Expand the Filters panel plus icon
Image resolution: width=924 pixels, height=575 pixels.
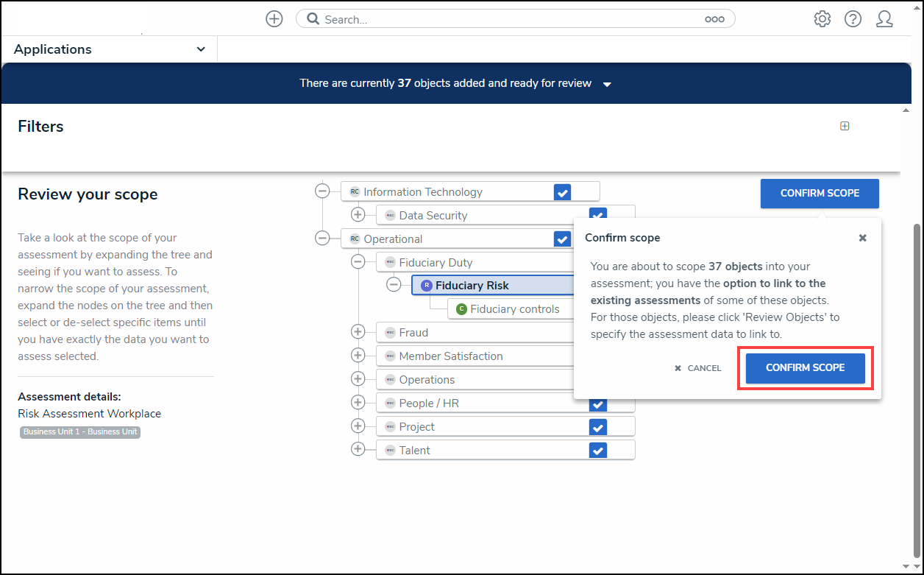click(845, 126)
